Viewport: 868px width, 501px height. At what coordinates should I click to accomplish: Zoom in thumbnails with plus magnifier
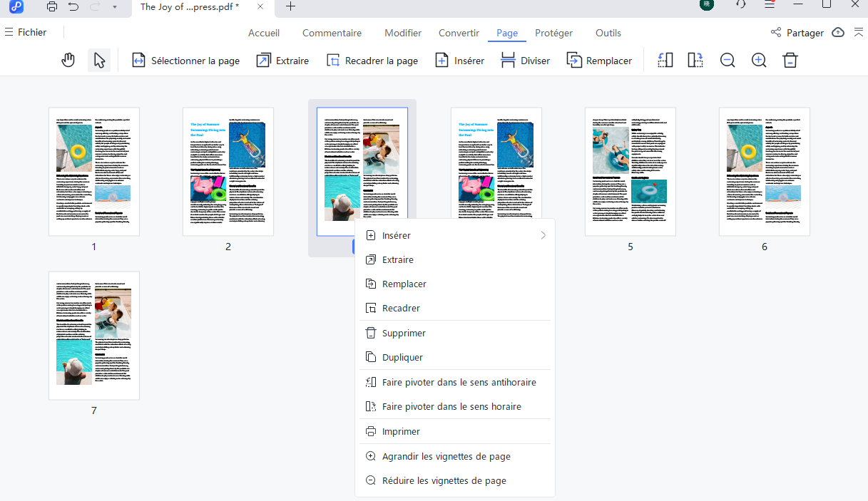[759, 61]
